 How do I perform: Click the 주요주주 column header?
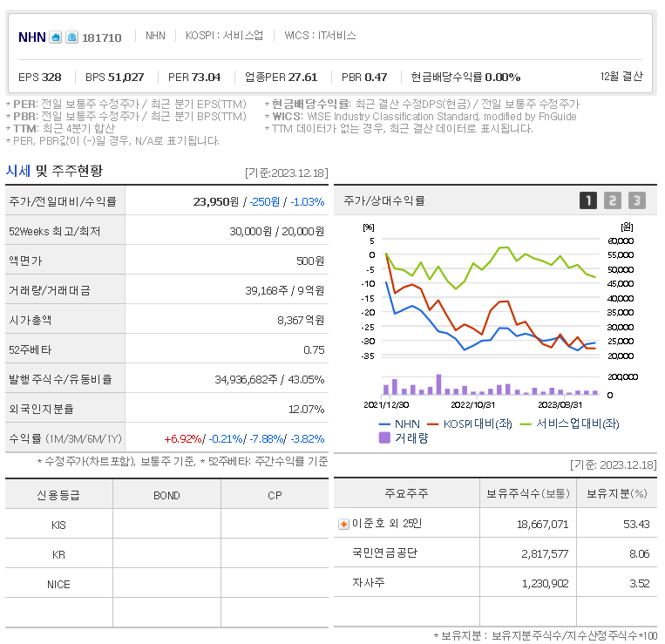407,493
